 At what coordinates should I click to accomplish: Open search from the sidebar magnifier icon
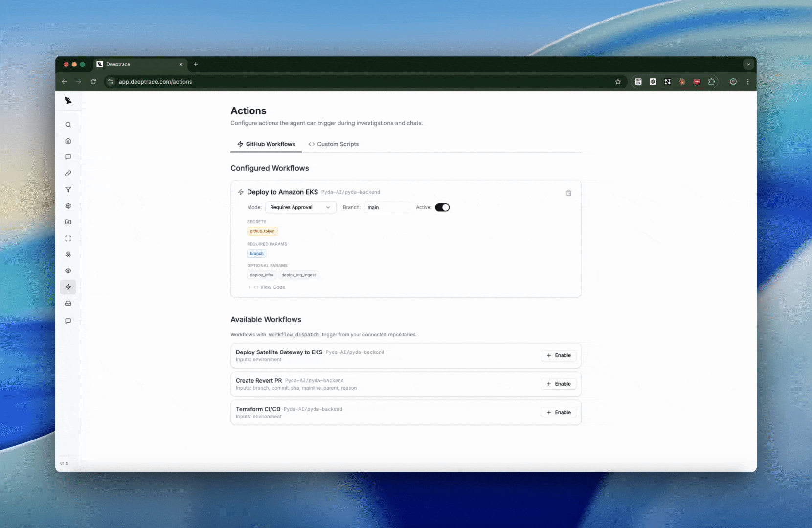coord(68,125)
